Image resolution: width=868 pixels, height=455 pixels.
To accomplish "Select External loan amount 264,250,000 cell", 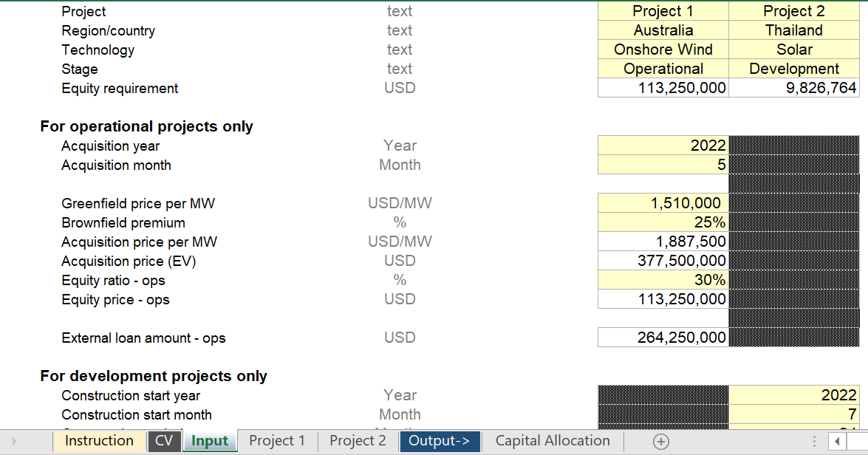I will point(663,338).
